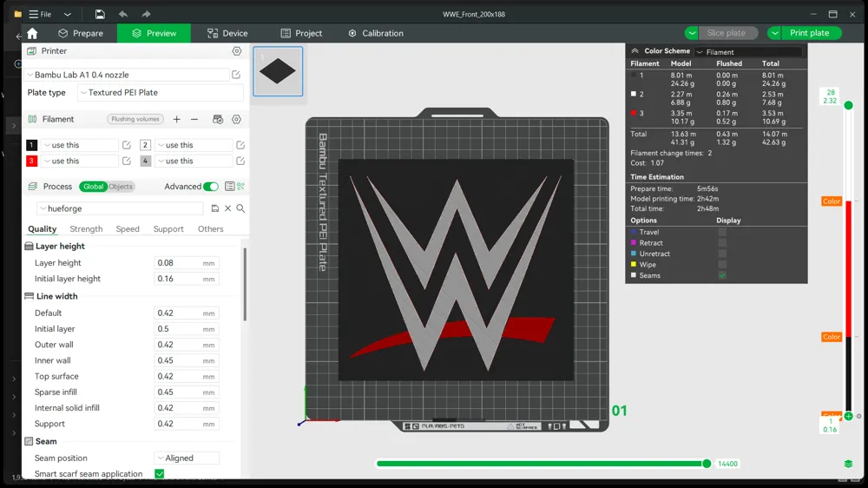The height and width of the screenshot is (488, 868).
Task: Open the hueforge process preset dropdown
Action: click(121, 208)
